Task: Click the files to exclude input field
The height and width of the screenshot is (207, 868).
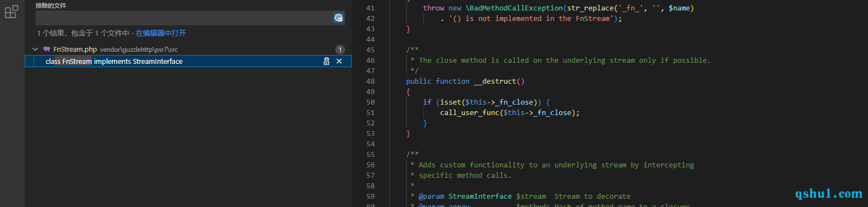Action: pyautogui.click(x=184, y=18)
